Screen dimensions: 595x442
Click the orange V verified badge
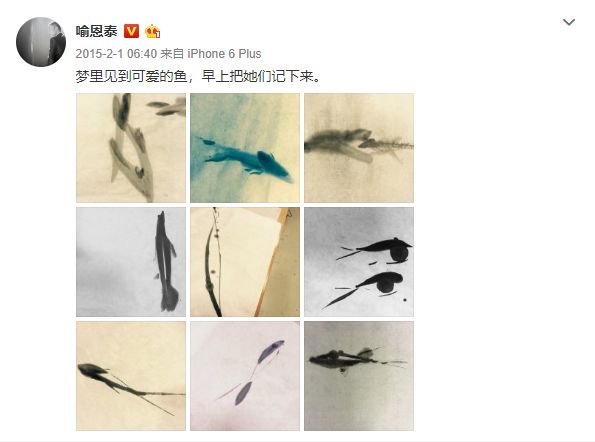[x=131, y=31]
